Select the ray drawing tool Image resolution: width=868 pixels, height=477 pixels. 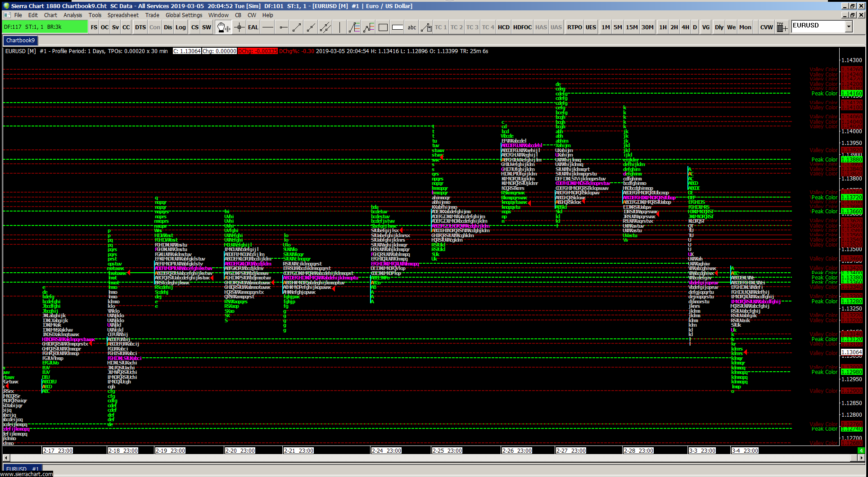pos(311,27)
